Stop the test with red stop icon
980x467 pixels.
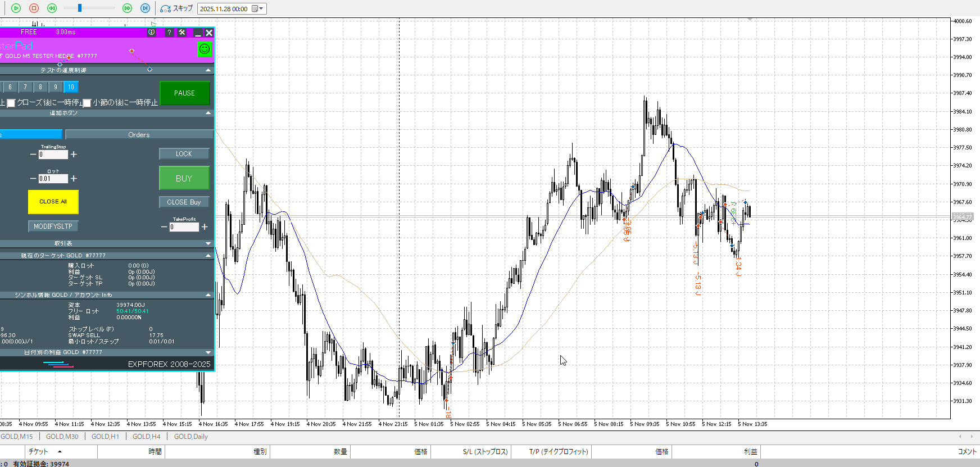click(34, 8)
